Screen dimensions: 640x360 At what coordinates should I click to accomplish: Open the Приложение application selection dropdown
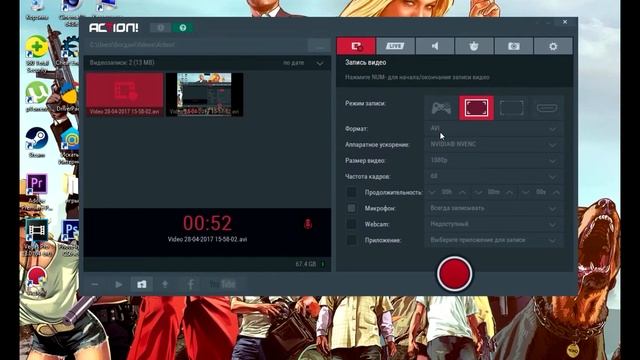pos(494,240)
